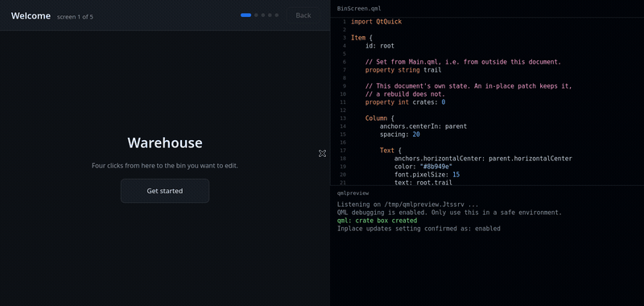Click the 'screen 1 of 5' label
644x306 pixels.
click(x=75, y=17)
